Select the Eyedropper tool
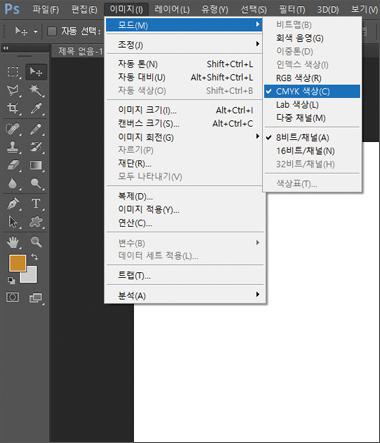380x443 pixels. pos(36,108)
